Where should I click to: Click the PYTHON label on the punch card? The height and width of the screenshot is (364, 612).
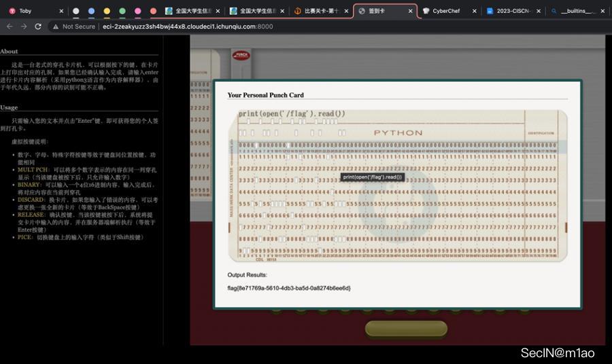point(398,133)
